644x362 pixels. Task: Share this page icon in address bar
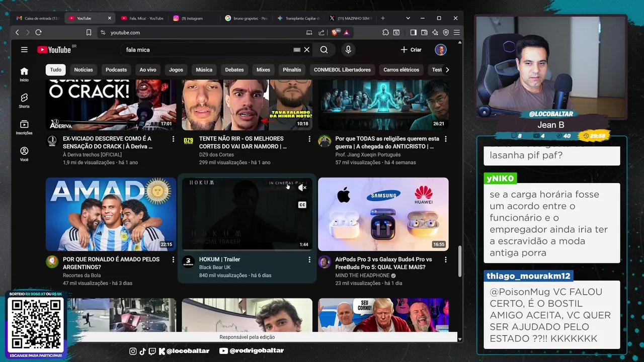321,32
